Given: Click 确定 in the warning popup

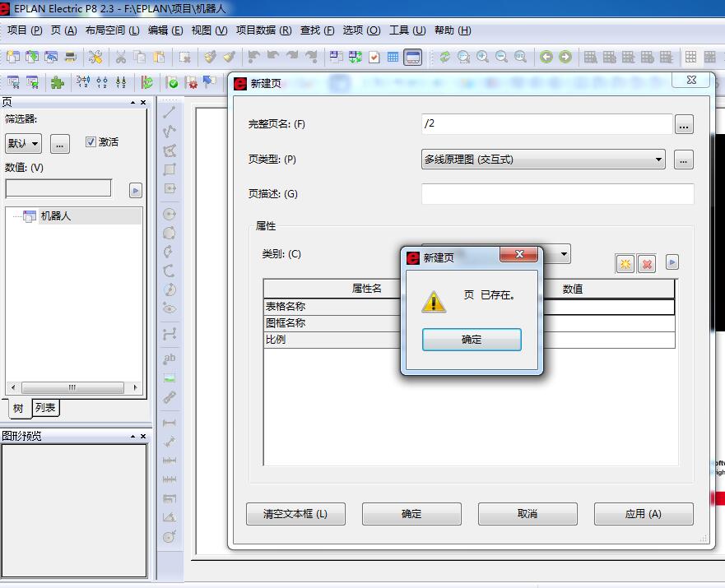Looking at the screenshot, I should pos(472,340).
